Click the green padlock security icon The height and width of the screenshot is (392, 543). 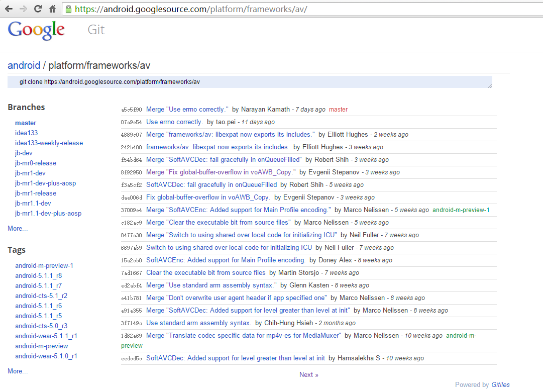click(69, 9)
